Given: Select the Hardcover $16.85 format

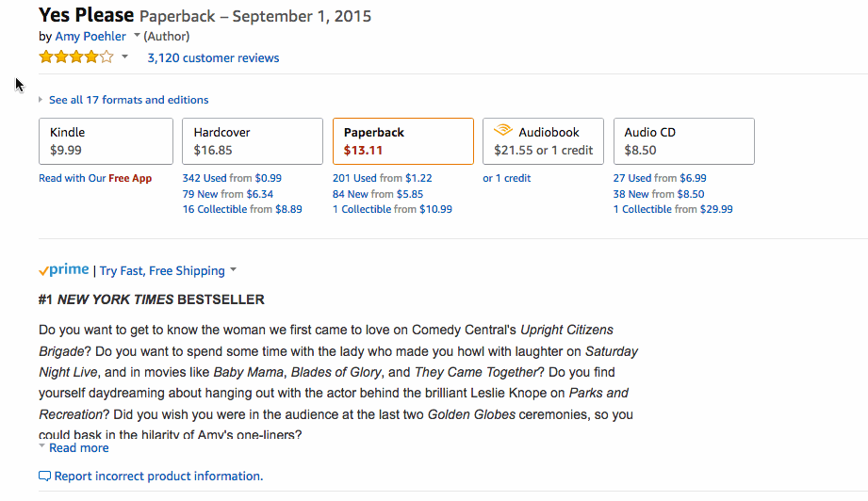Looking at the screenshot, I should tap(253, 141).
